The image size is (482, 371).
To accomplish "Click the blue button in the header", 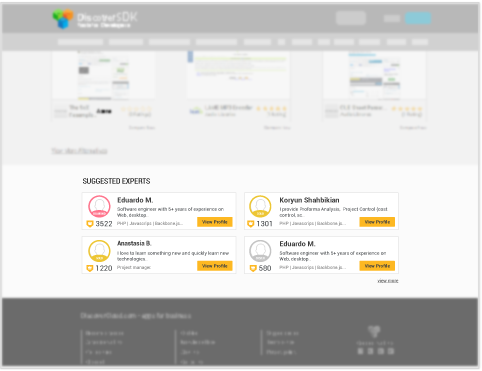I will coord(418,18).
